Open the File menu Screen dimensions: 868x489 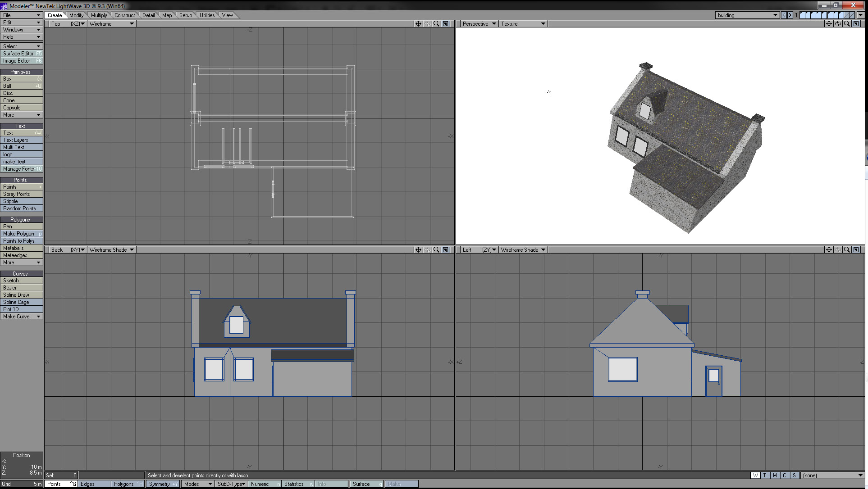(21, 15)
